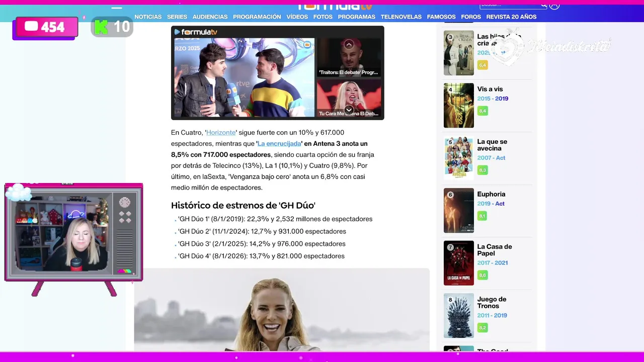Click 'Histórico de estrenos de GH Dúo' heading

click(x=243, y=205)
